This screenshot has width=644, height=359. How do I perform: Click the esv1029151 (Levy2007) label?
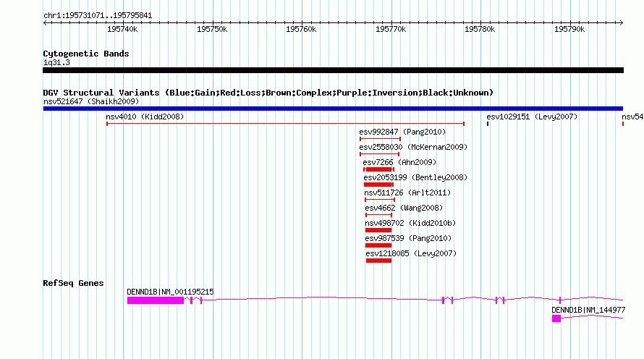tap(532, 117)
